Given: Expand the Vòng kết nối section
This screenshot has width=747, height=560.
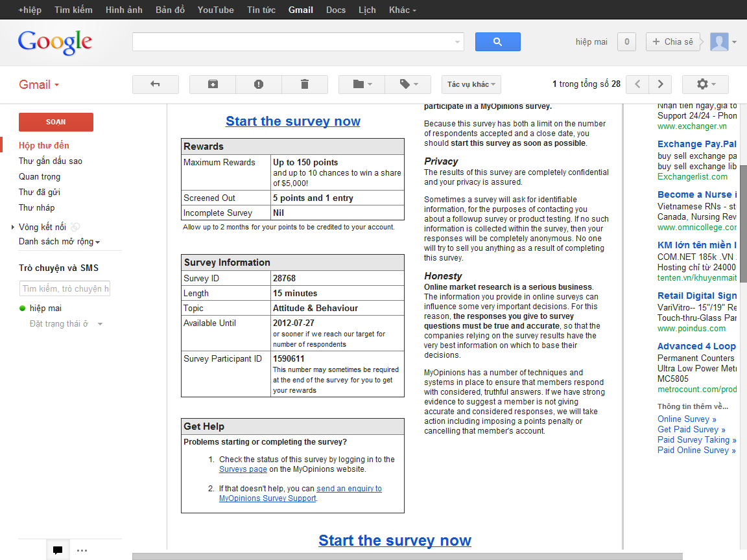Looking at the screenshot, I should coord(13,227).
